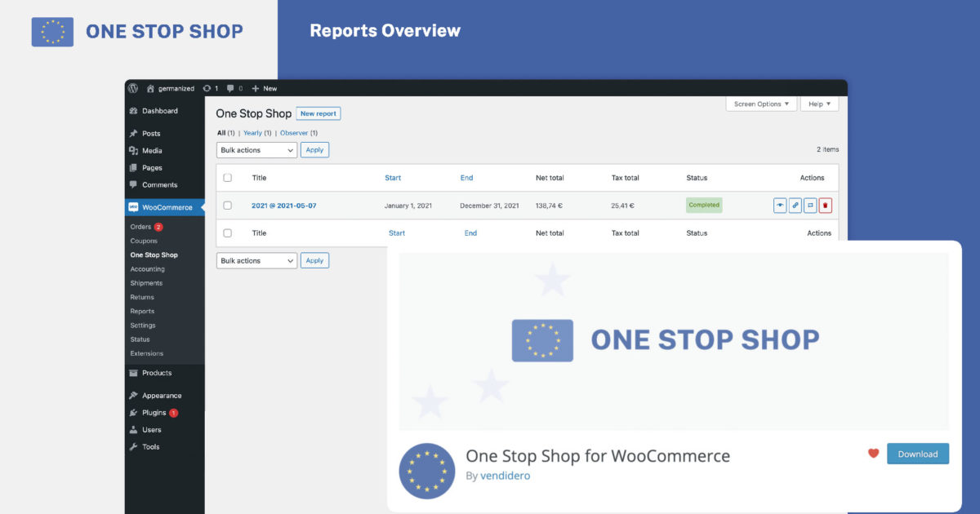The height and width of the screenshot is (514, 980).
Task: Select the checkbox for the 2021 report row
Action: pos(228,205)
